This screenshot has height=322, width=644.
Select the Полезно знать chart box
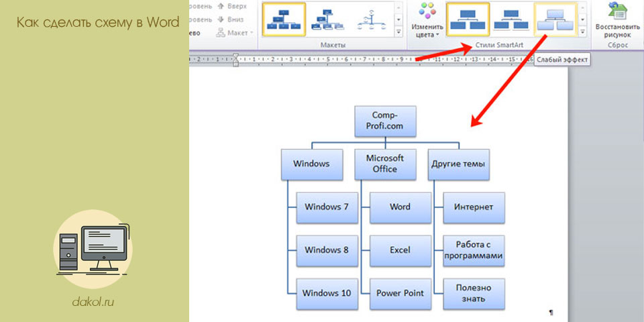point(474,294)
